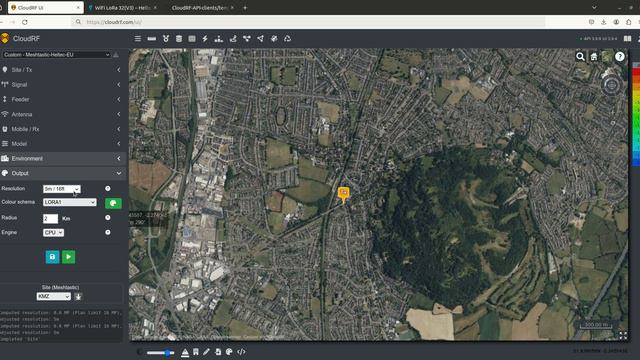Click the signal colour legend bar
The width and height of the screenshot is (640, 360).
636,114
